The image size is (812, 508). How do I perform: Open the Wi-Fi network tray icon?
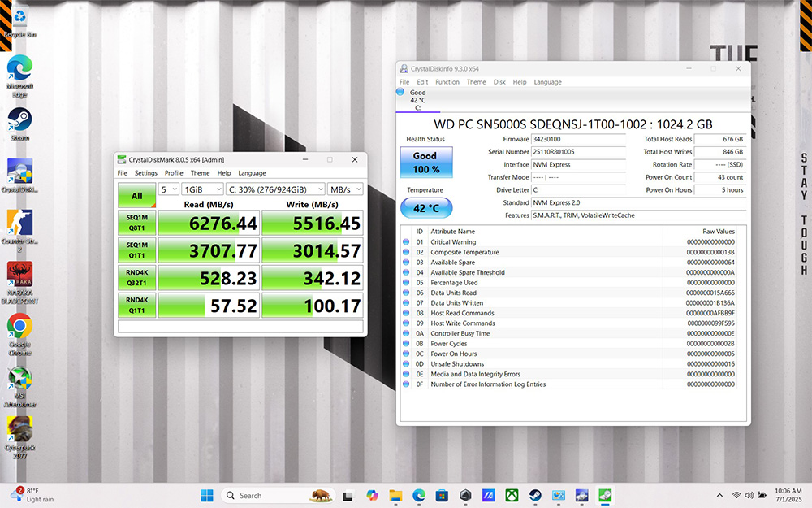(736, 496)
